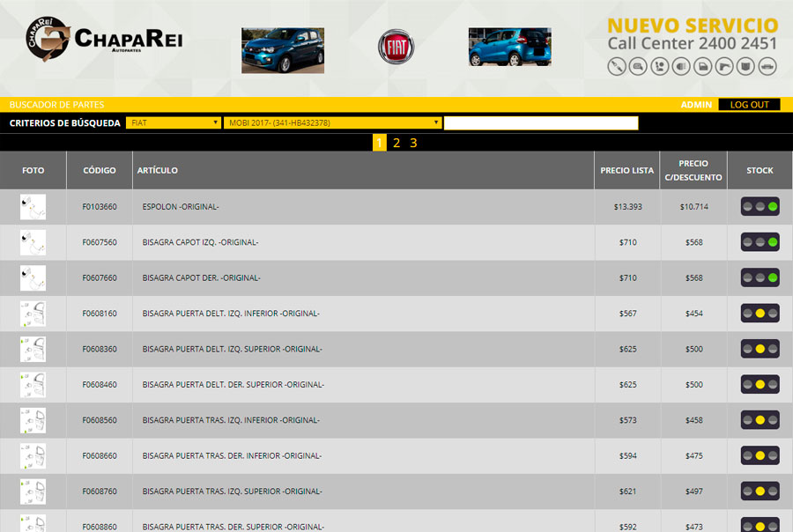Select BISAGRA PUERTA DELT. DER. SUPERIOR article
Image resolution: width=793 pixels, height=532 pixels.
coord(233,385)
